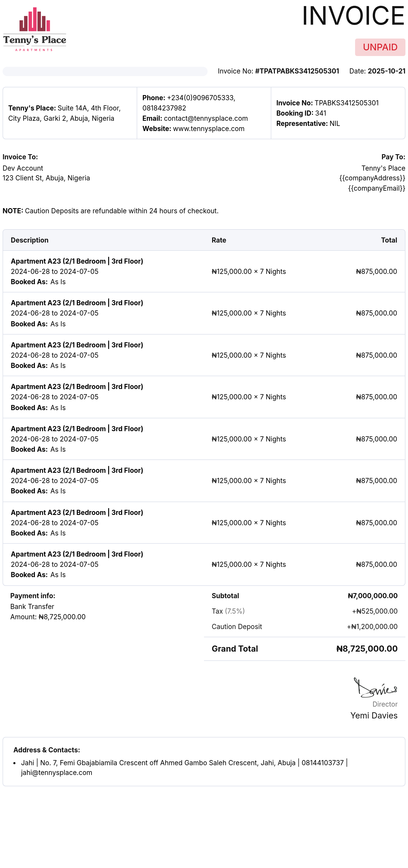
Task: Click the Rate column header
Action: pos(219,240)
